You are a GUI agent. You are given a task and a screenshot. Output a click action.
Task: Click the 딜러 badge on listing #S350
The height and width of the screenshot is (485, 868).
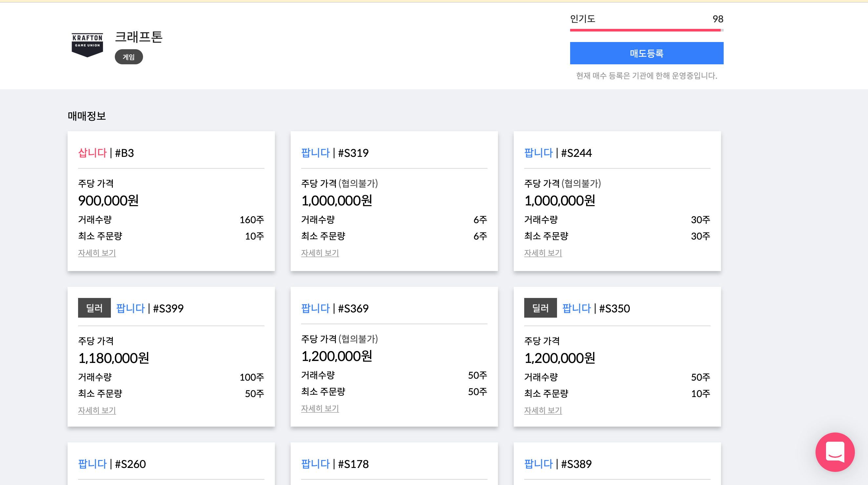540,308
